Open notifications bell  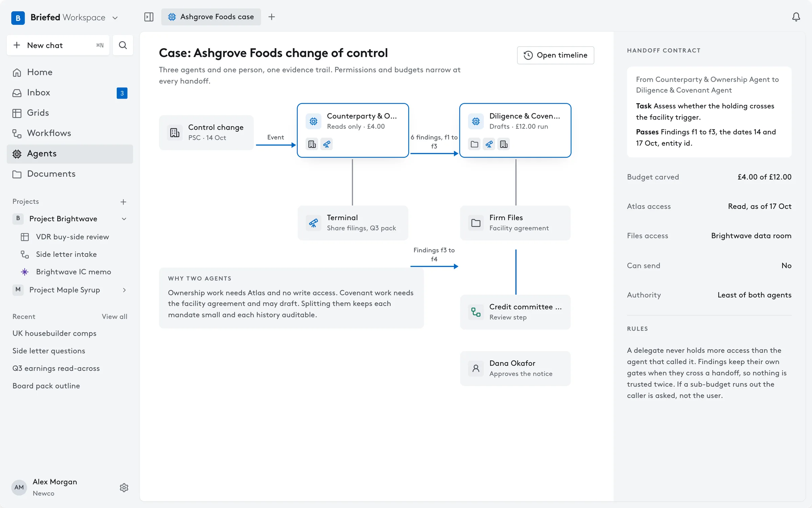pyautogui.click(x=796, y=17)
